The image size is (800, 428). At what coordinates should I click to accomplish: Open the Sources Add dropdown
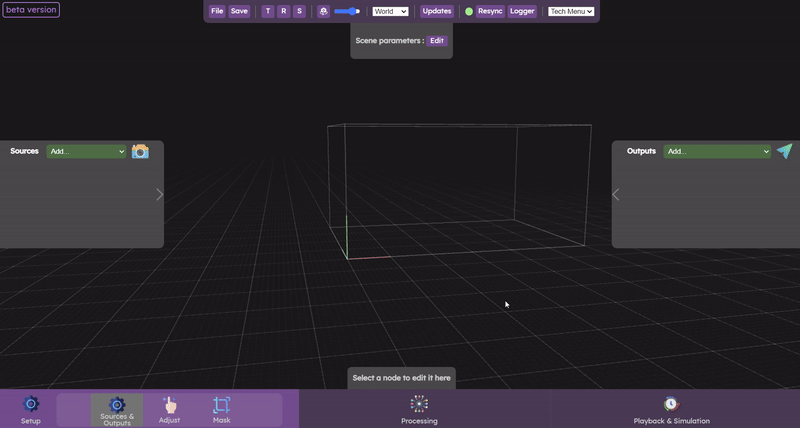(86, 152)
